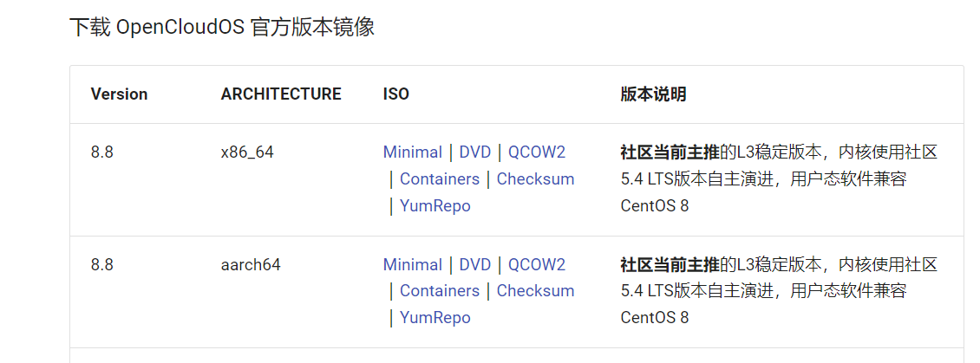Screen dimensions: 980x363
Task: Click the x86_64 architecture cell
Action: click(x=247, y=152)
